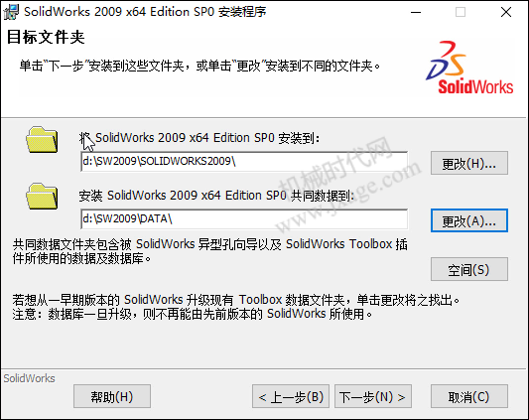The image size is (529, 420).
Task: Click the d:\SW2009\SOLIDWORKS2009\ path field
Action: point(244,162)
